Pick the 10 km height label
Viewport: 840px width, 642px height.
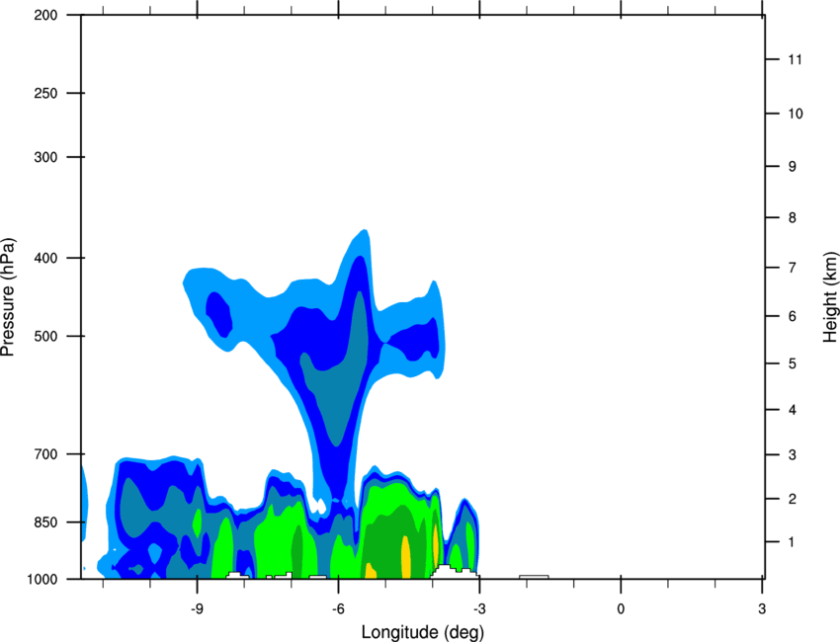tap(796, 114)
